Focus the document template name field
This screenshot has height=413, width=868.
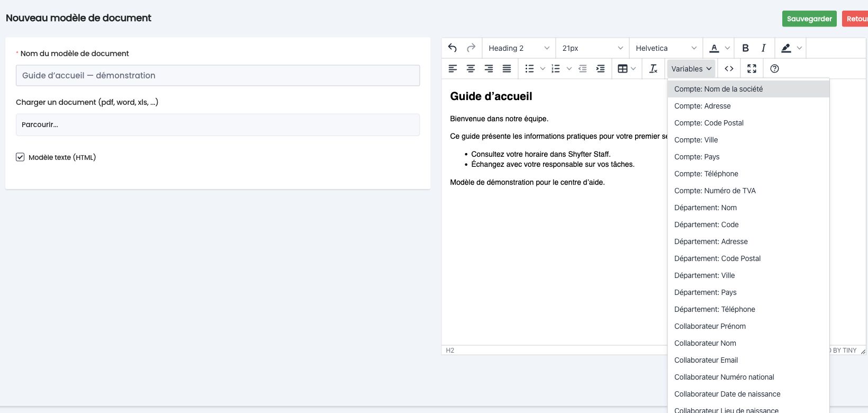coord(218,75)
